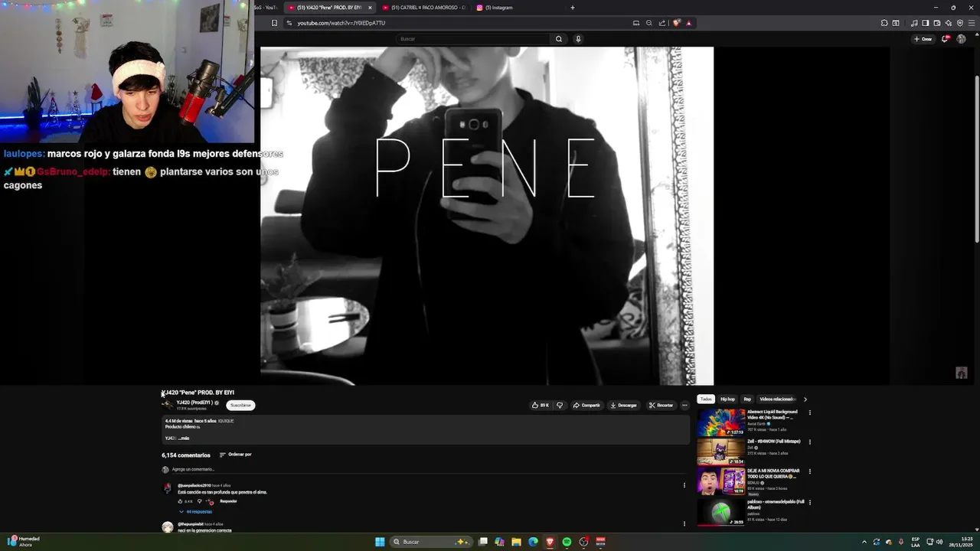Open options for pablozo Full Album video
Screen dimensions: 980x551
[x=809, y=502]
